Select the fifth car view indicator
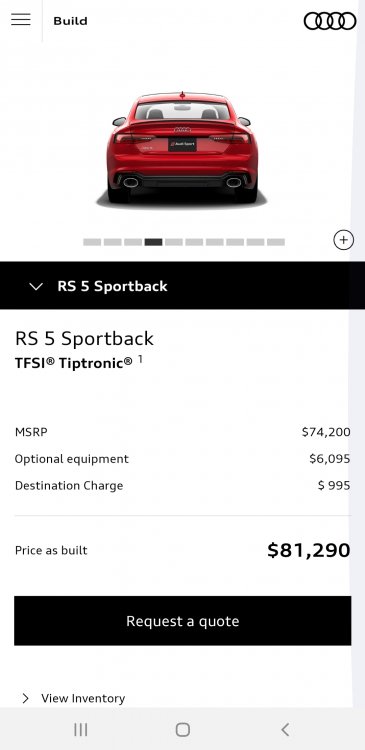Screen dimensions: 365x750 tap(174, 242)
